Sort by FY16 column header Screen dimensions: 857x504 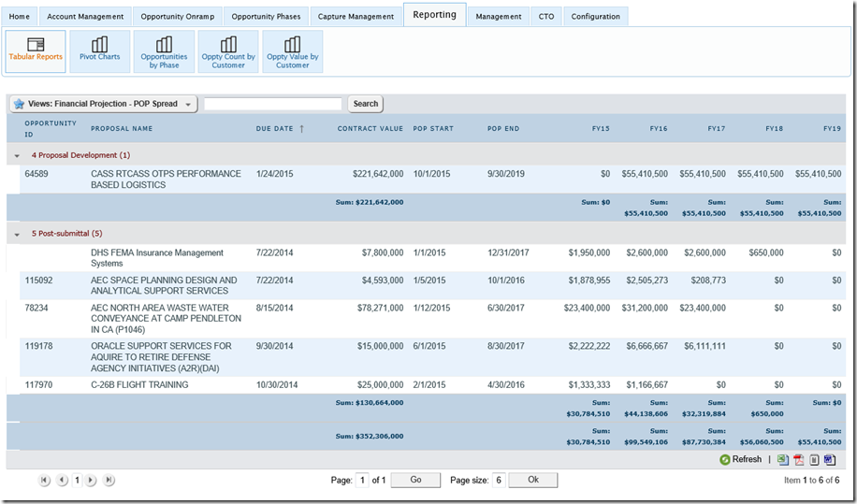tap(659, 129)
